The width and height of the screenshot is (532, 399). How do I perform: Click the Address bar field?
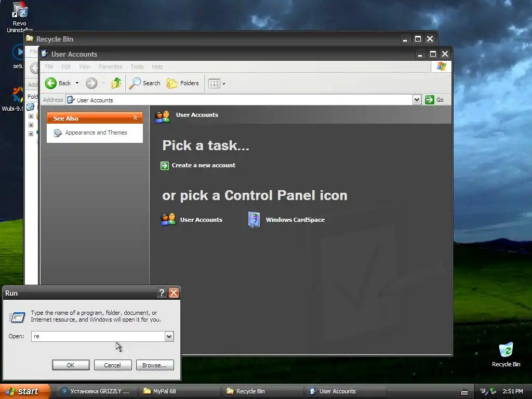pos(239,100)
